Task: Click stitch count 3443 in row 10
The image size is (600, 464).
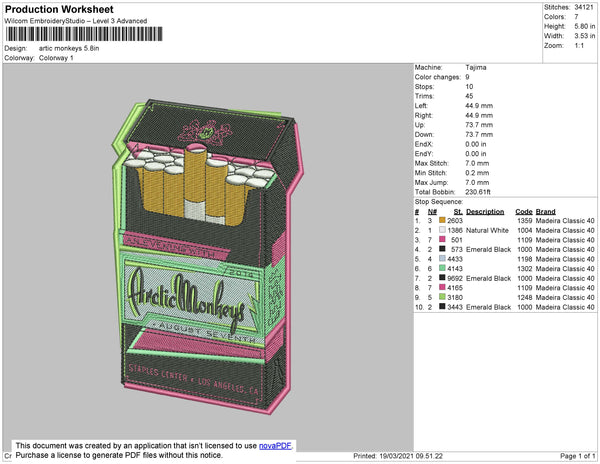Action: point(455,307)
